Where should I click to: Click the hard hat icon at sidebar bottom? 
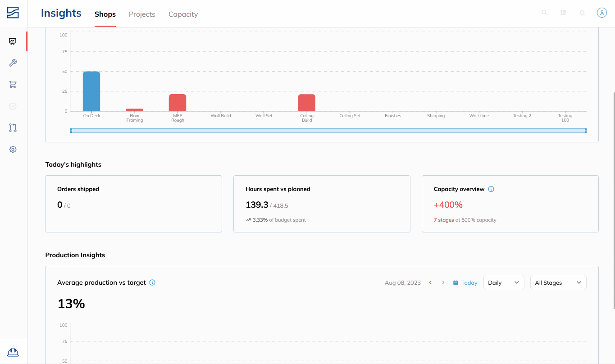coord(13,352)
